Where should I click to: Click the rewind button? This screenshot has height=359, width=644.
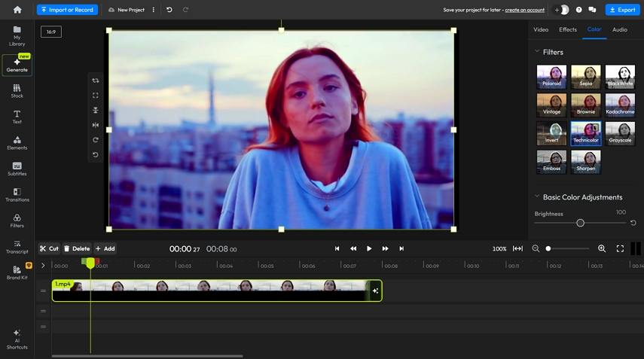coord(353,248)
